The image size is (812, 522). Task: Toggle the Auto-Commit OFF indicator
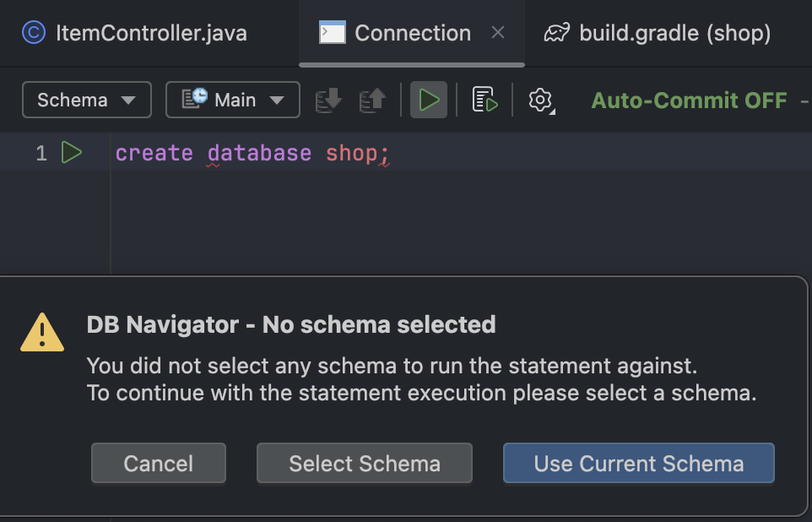pos(689,101)
